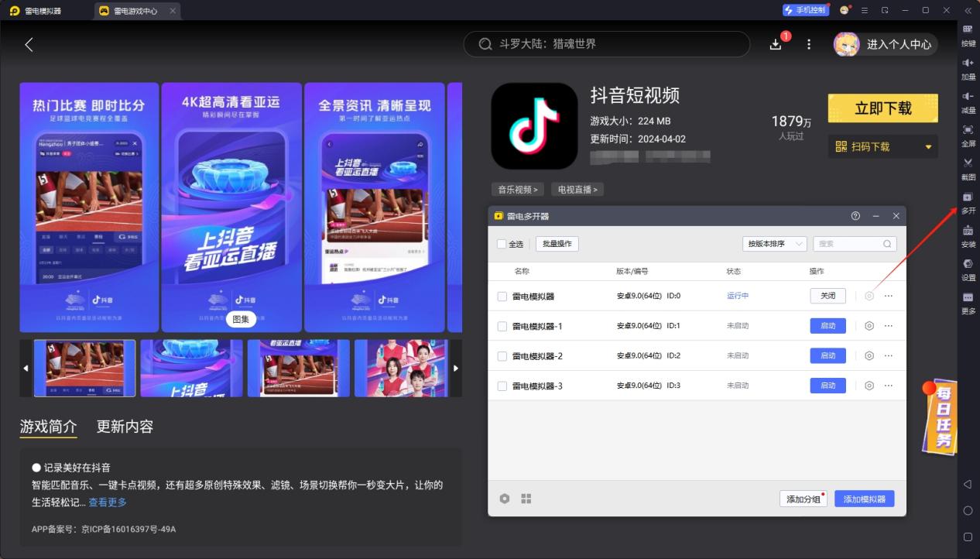Click 启动 for 雷电模拟器-3
980x559 pixels.
[828, 386]
